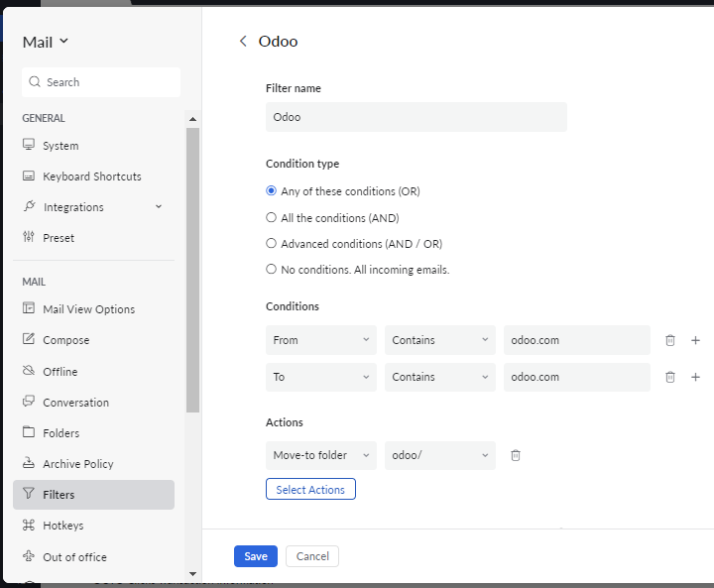Click the Select Actions button
The image size is (714, 588).
pyautogui.click(x=310, y=489)
